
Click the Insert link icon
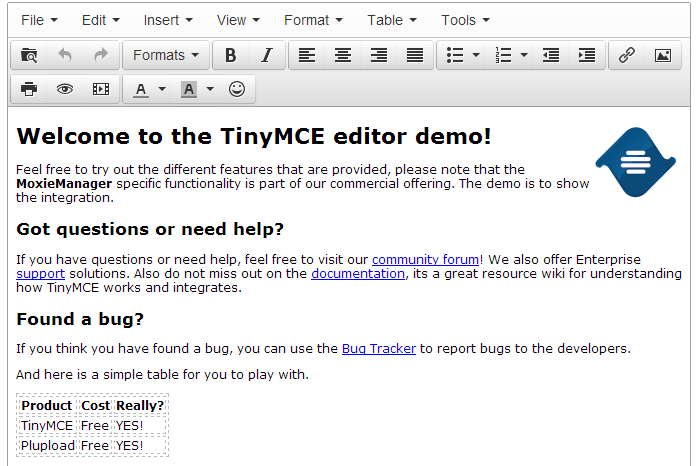pyautogui.click(x=627, y=56)
